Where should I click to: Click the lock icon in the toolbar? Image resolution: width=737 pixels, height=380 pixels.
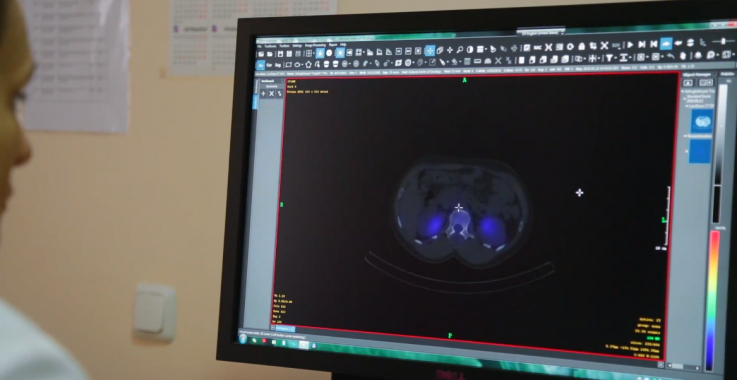click(581, 46)
